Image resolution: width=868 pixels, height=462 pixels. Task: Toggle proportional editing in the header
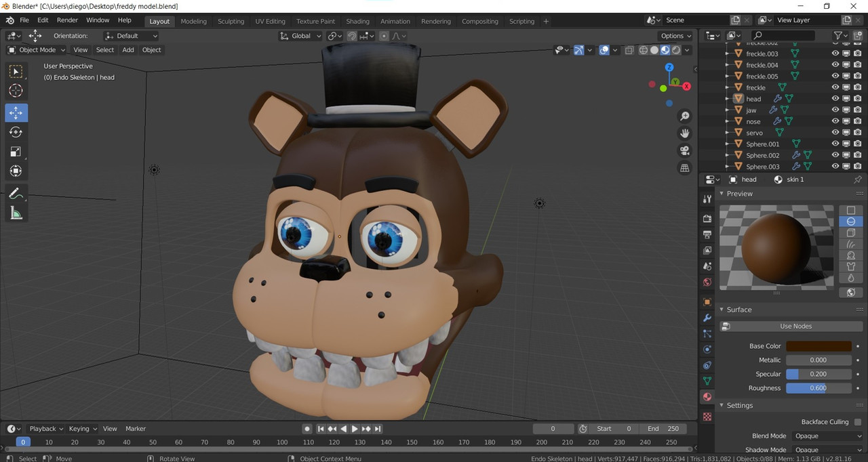pyautogui.click(x=384, y=36)
